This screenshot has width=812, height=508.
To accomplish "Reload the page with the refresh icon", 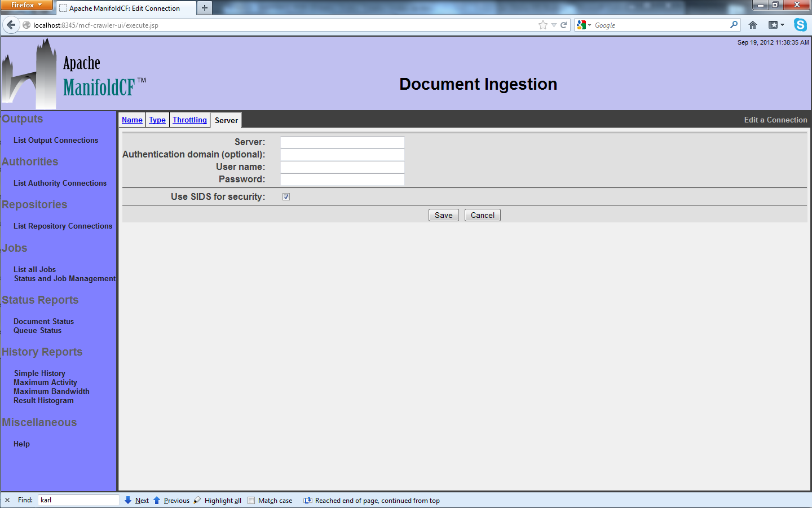I will click(x=563, y=25).
